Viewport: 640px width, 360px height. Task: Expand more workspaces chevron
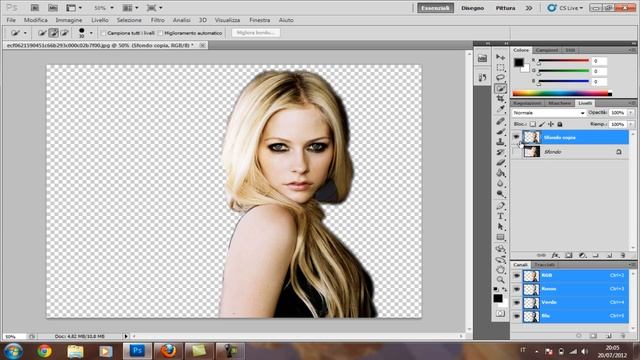click(529, 8)
